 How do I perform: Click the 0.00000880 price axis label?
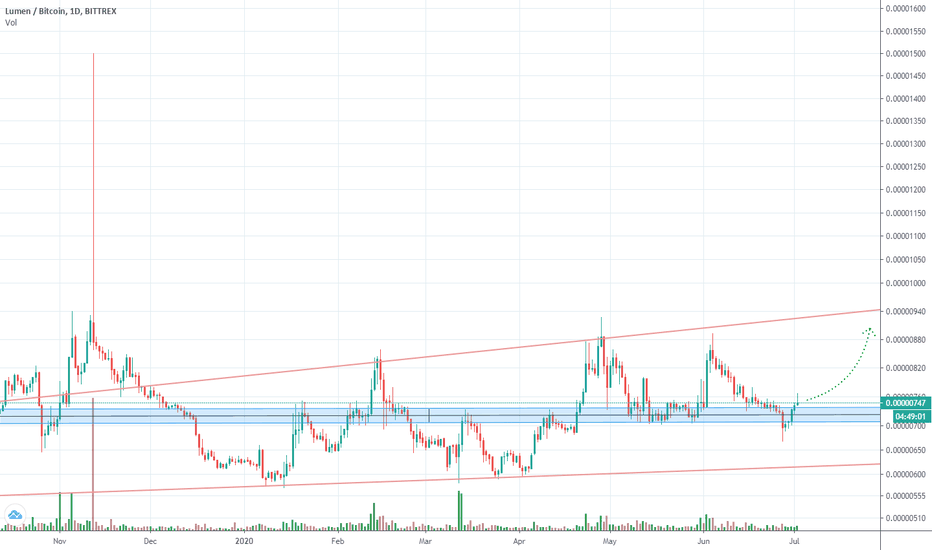pos(905,340)
